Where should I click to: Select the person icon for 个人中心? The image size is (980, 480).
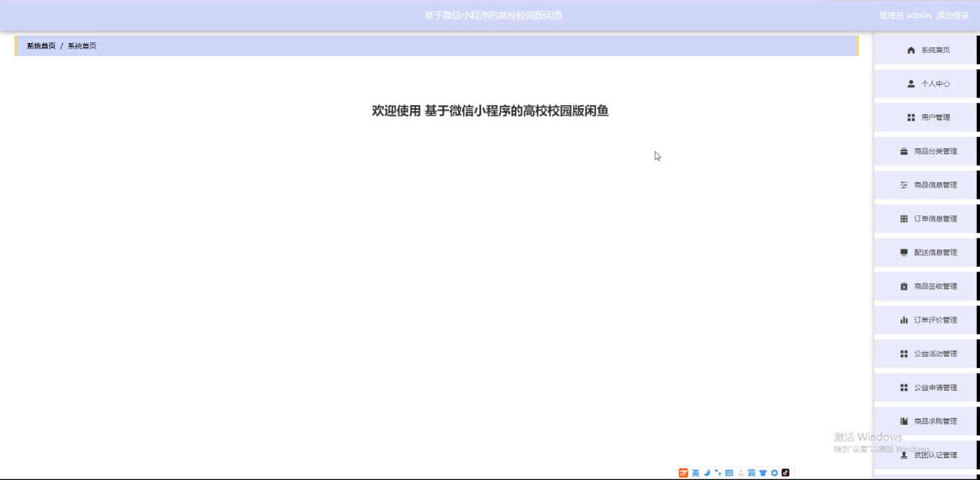pos(904,83)
